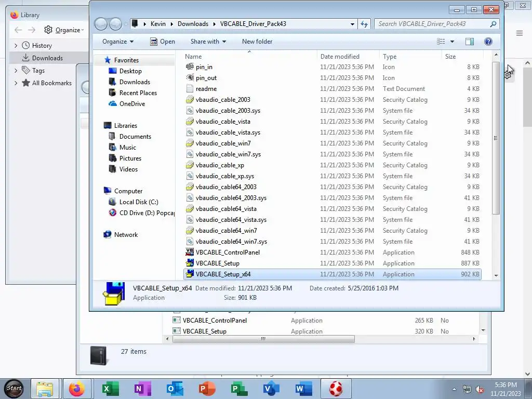This screenshot has width=532, height=399.
Task: Switch to Firefox in the taskbar
Action: pyautogui.click(x=77, y=389)
